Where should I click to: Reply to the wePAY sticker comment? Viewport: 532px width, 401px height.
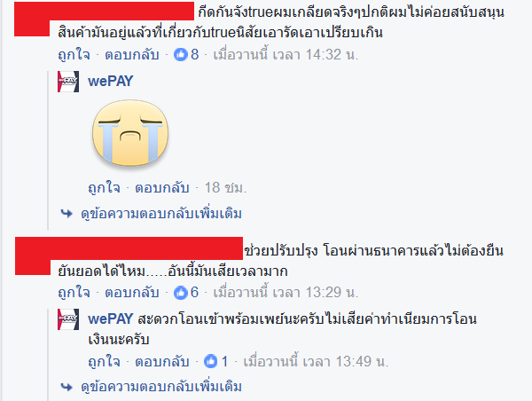coord(162,188)
